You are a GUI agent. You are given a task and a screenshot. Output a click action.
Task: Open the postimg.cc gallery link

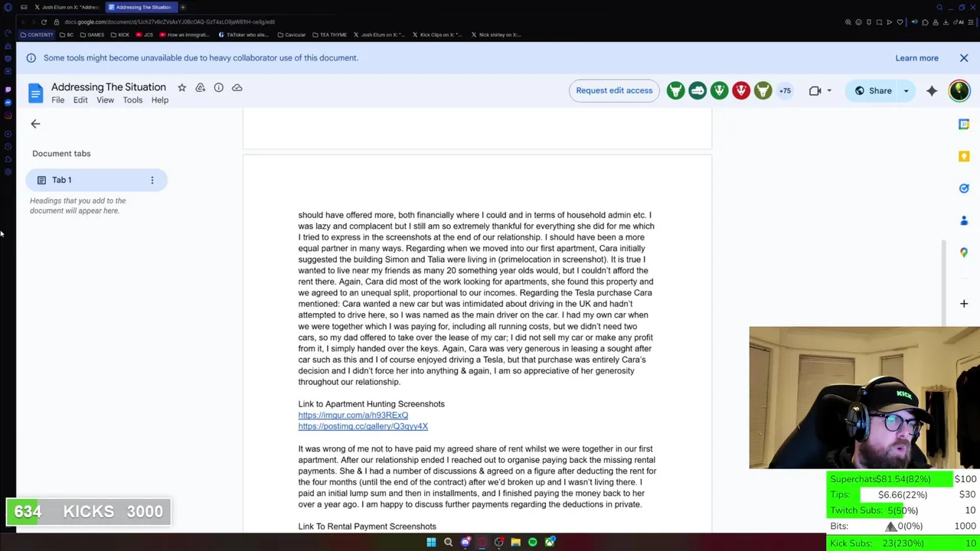point(363,426)
